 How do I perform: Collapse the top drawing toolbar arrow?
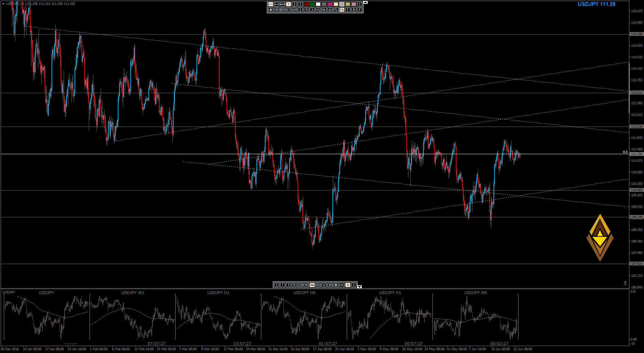pos(366,2)
